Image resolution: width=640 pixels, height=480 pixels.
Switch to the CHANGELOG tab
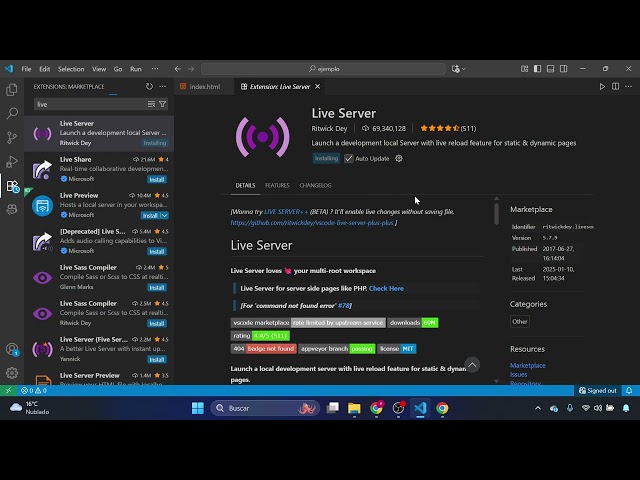coord(316,185)
